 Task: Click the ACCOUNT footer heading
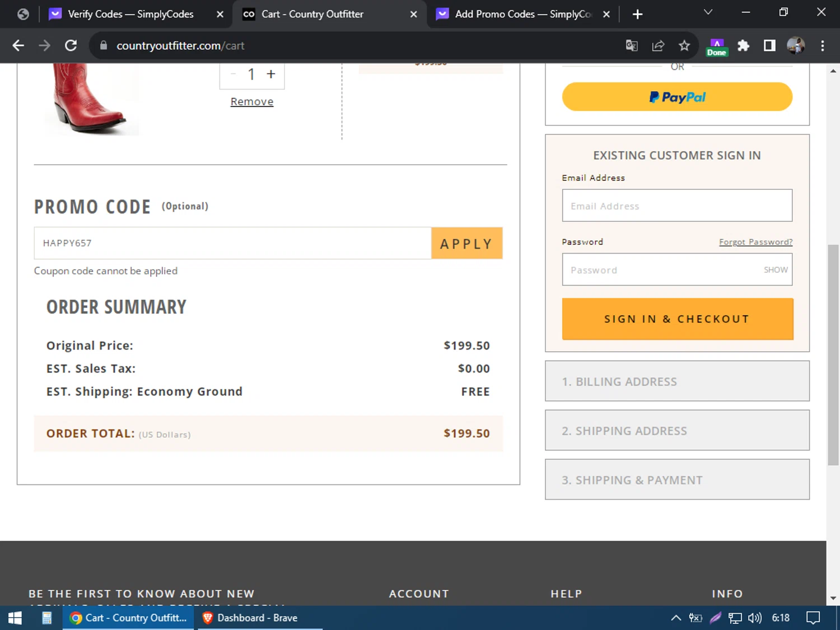[419, 594]
